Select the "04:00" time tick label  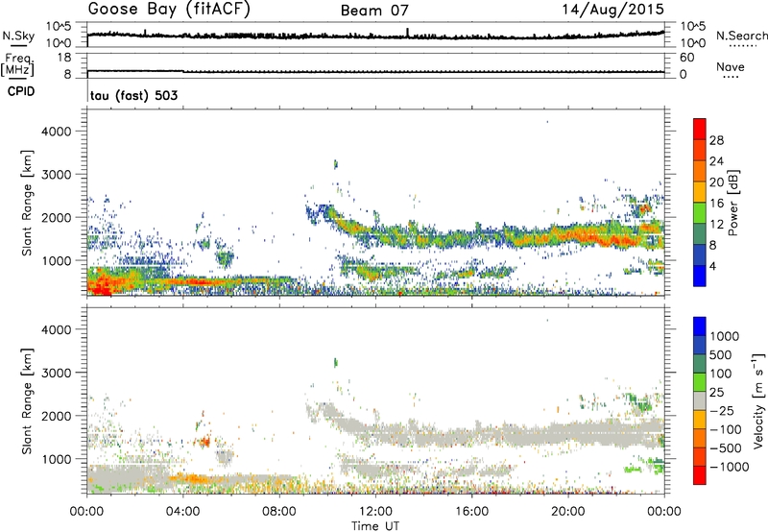coord(182,512)
